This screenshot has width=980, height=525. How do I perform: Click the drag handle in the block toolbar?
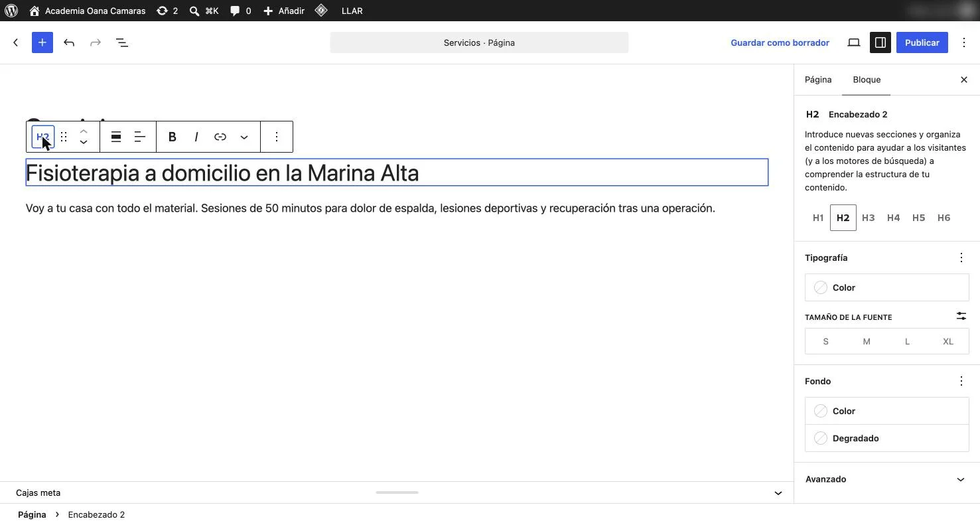click(64, 137)
